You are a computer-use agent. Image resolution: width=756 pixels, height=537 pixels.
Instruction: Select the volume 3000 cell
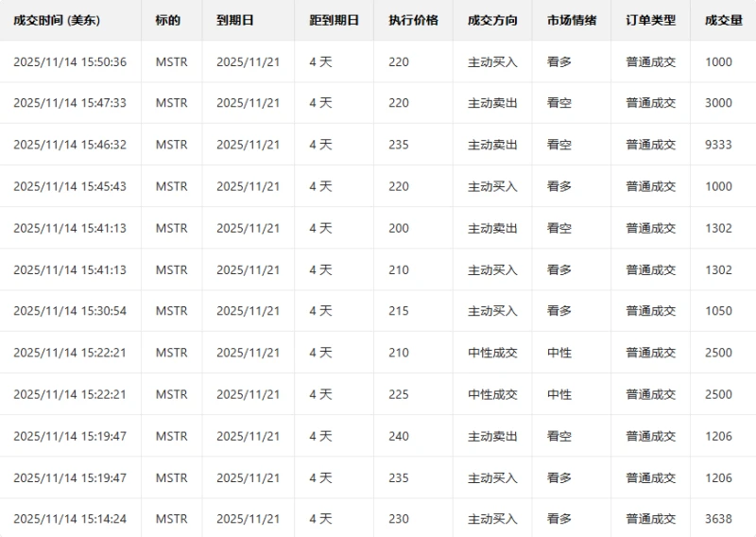coord(718,103)
